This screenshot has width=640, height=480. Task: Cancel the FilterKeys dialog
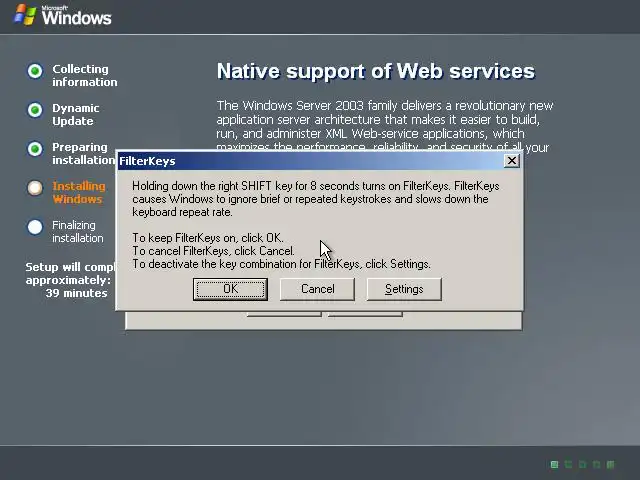pyautogui.click(x=317, y=289)
